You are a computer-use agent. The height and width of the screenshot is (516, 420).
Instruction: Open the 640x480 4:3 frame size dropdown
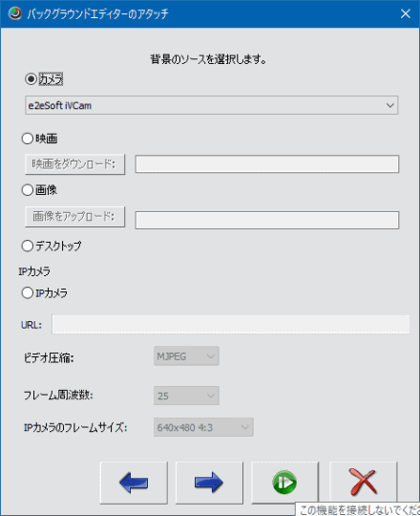(x=203, y=427)
